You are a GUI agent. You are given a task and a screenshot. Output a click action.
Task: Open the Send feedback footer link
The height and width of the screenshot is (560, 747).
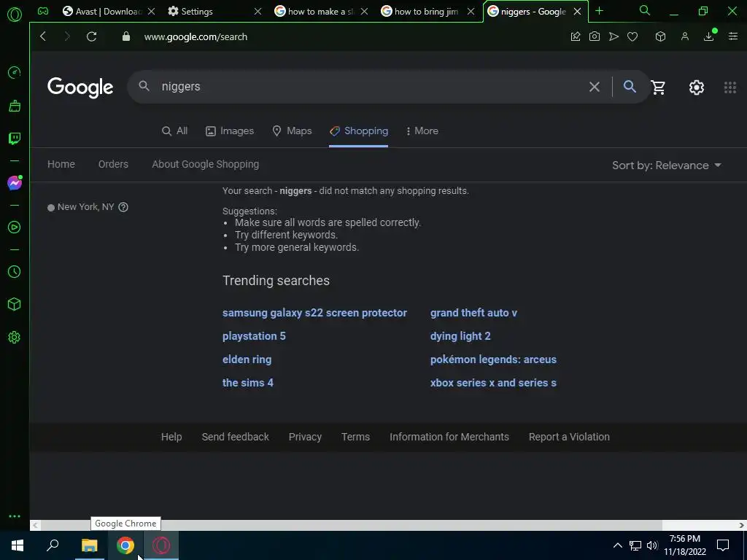236,437
